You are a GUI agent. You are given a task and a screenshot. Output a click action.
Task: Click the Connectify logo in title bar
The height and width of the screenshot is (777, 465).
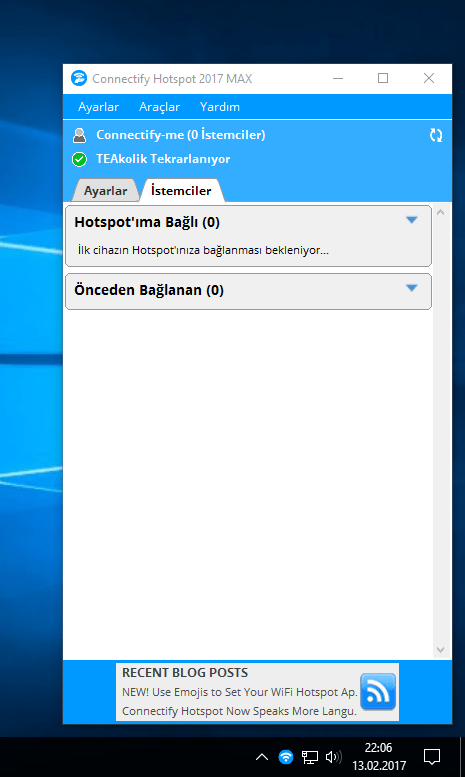point(79,78)
